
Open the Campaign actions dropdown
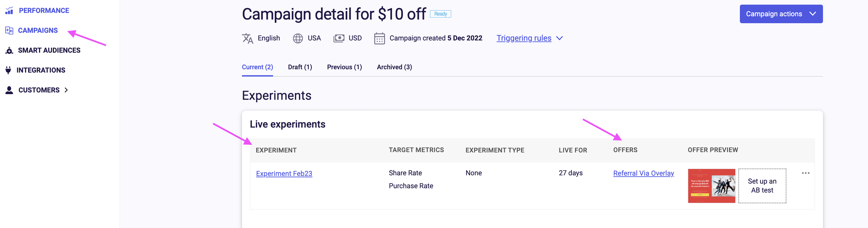click(x=781, y=14)
